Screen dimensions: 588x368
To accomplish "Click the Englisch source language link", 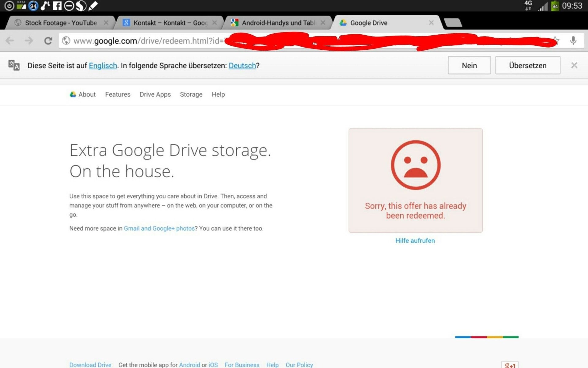I will coord(103,66).
